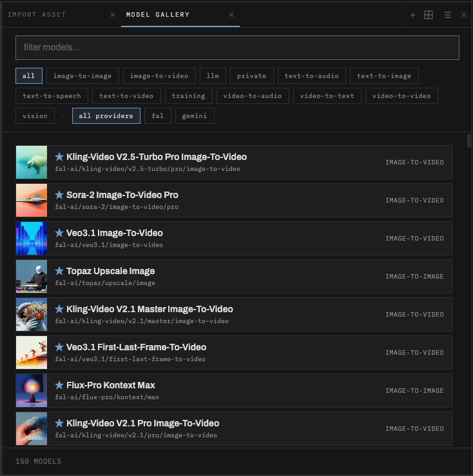Click the model list vertical scrollbar
This screenshot has height=476, width=473.
(469, 141)
